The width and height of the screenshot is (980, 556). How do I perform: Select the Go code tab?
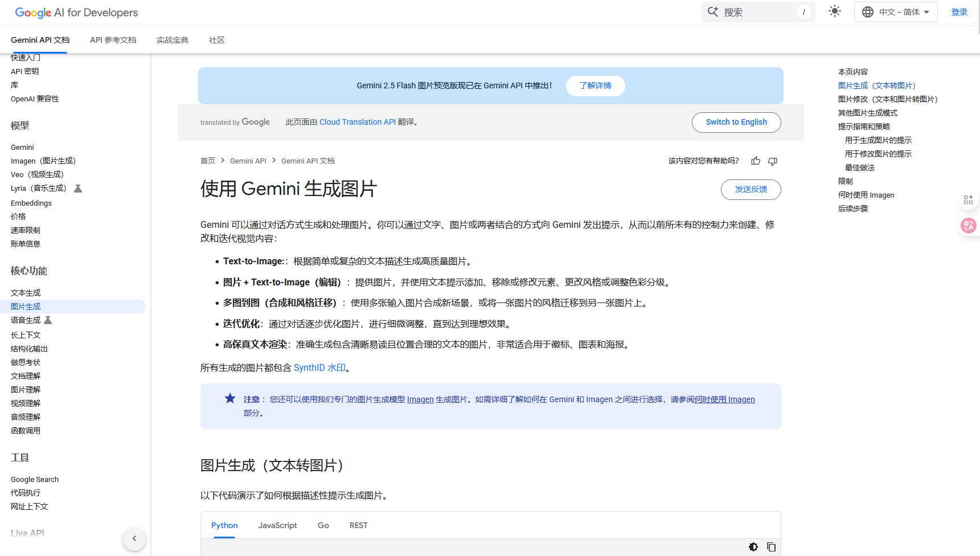(x=323, y=525)
